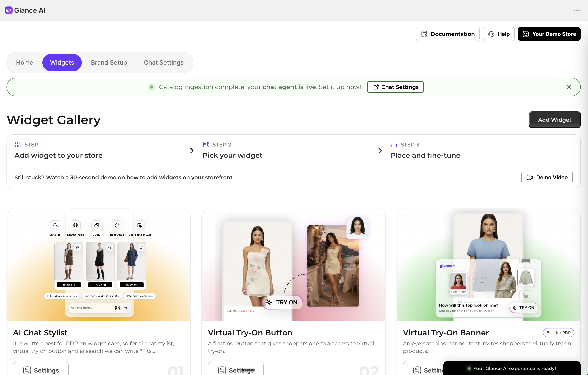The height and width of the screenshot is (375, 588).
Task: Click the Glance AI logo icon
Action: [x=9, y=10]
